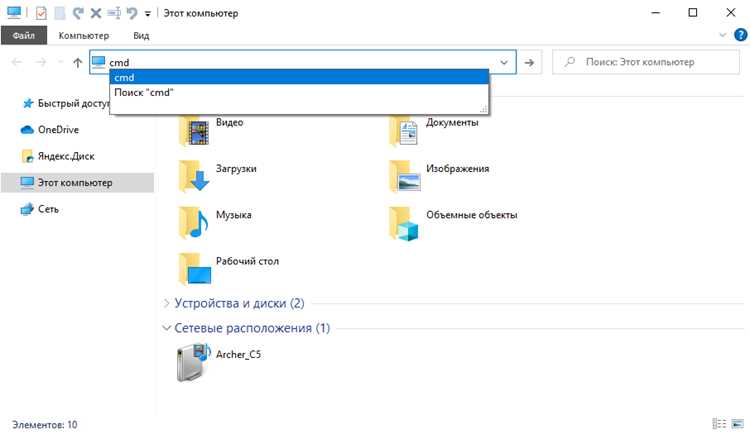Image resolution: width=750 pixels, height=434 pixels.
Task: Expand the Устройства и диски (2) group
Action: click(166, 303)
